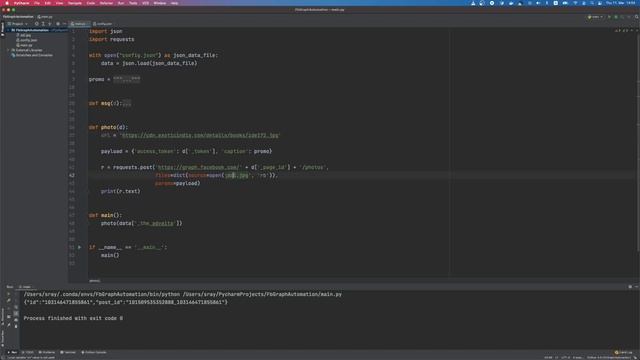This screenshot has height=360, width=640.
Task: Click the inspection warnings indicator in editor
Action: [621, 31]
